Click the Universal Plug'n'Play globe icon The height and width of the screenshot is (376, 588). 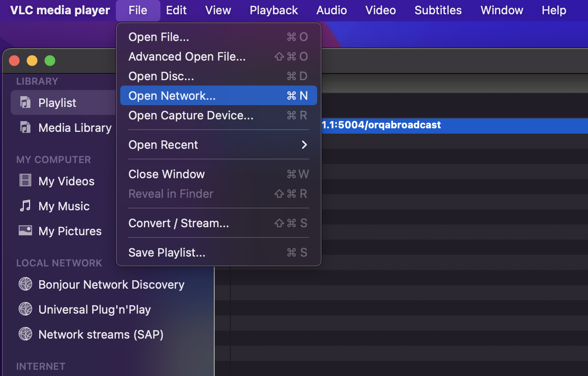click(x=25, y=309)
